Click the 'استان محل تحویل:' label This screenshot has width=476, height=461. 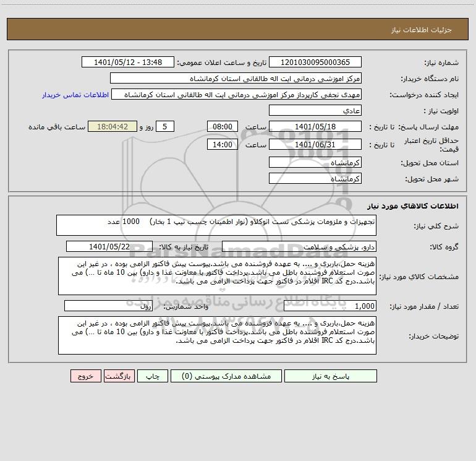pyautogui.click(x=430, y=163)
